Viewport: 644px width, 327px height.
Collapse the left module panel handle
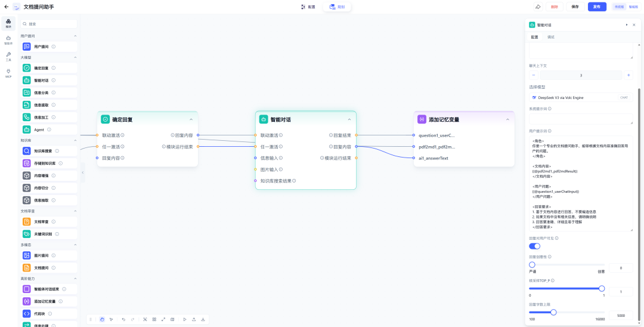point(82,172)
